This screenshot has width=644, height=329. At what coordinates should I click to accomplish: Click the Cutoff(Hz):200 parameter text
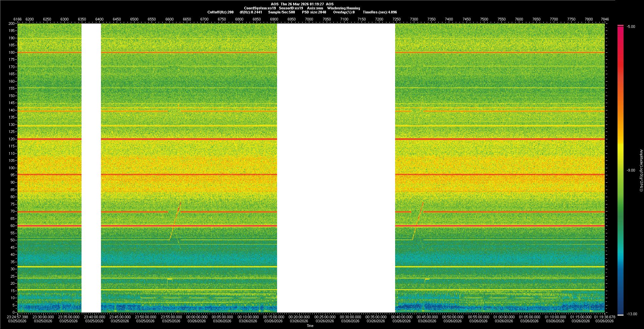220,12
